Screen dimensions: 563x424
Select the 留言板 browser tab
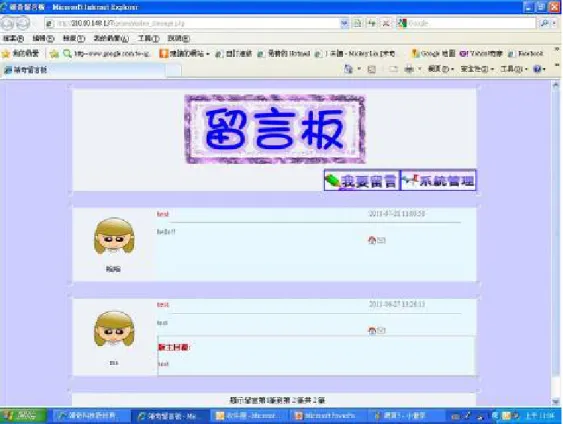click(x=83, y=70)
